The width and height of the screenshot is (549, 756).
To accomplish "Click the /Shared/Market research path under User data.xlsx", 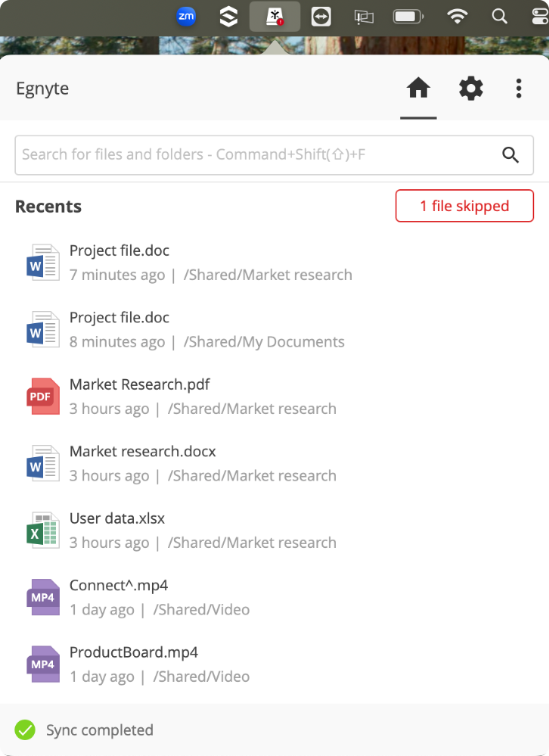I will click(x=252, y=543).
